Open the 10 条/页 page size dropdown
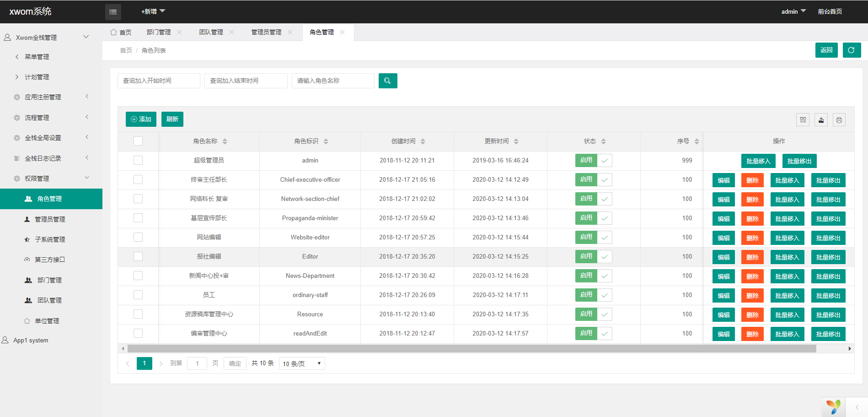Viewport: 868px width, 417px height. [x=302, y=363]
